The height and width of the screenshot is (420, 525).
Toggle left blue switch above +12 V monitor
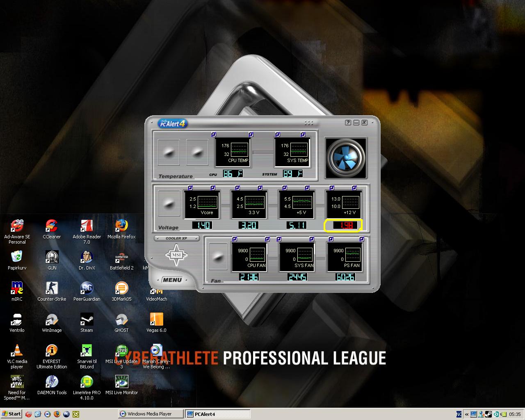332,188
